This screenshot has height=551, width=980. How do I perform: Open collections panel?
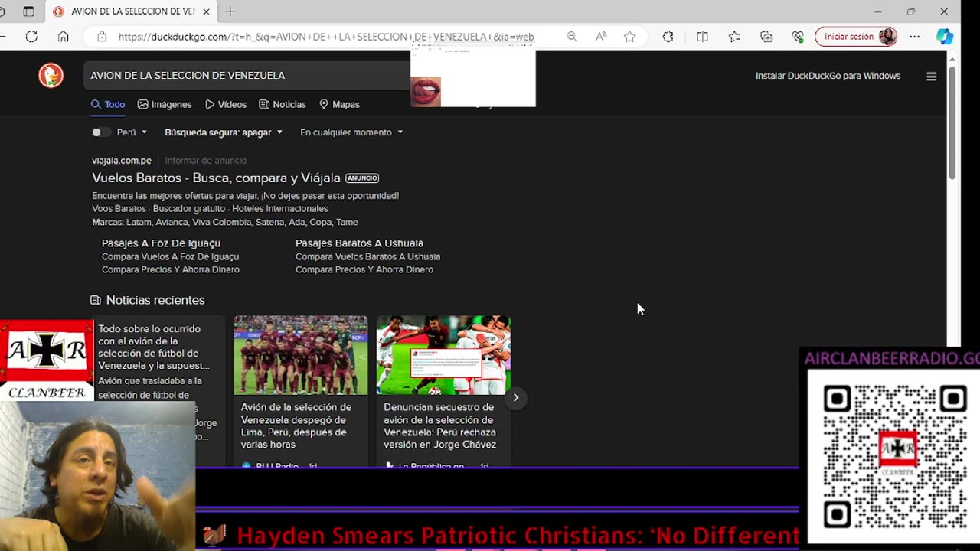click(x=766, y=37)
